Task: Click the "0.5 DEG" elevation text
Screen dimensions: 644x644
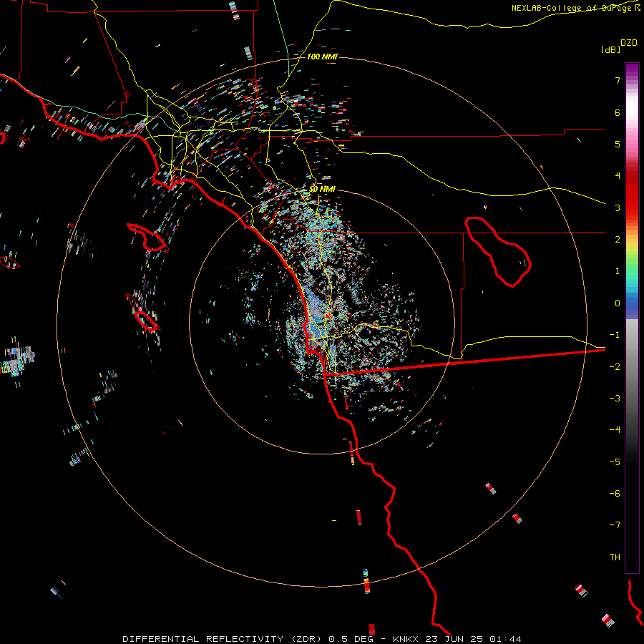Action: click(x=352, y=639)
